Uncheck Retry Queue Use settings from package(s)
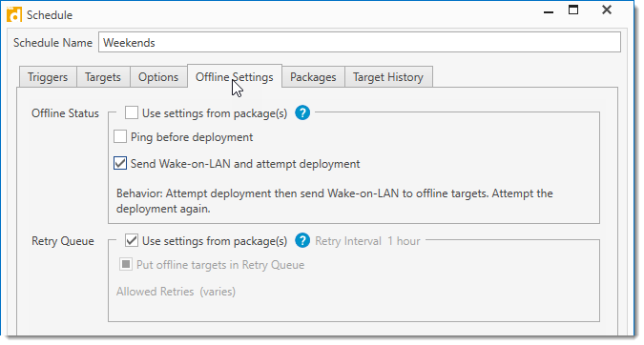 132,240
